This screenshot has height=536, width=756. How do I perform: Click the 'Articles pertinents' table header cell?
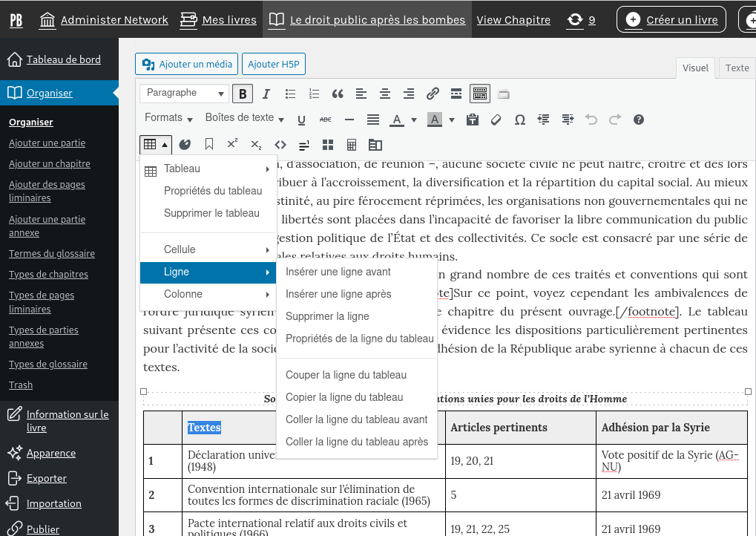click(499, 428)
